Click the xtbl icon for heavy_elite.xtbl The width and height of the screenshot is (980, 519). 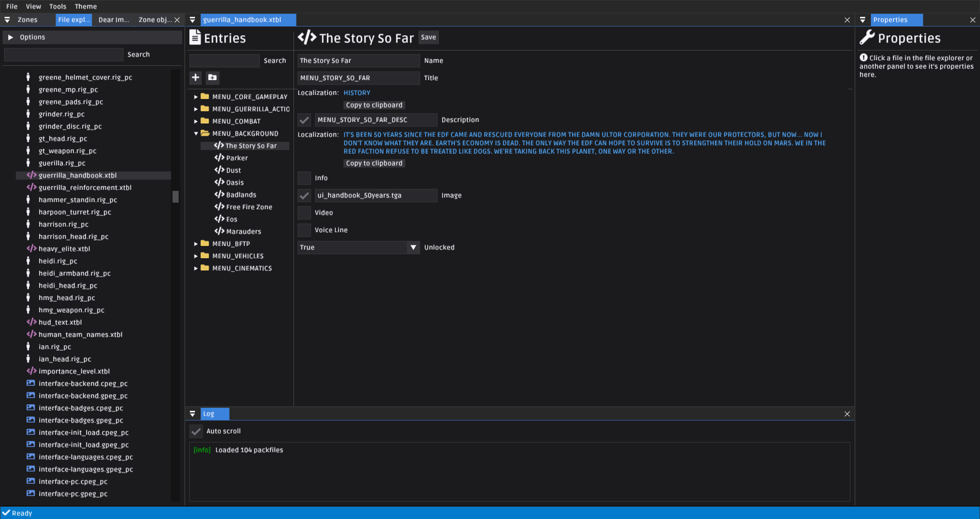31,249
